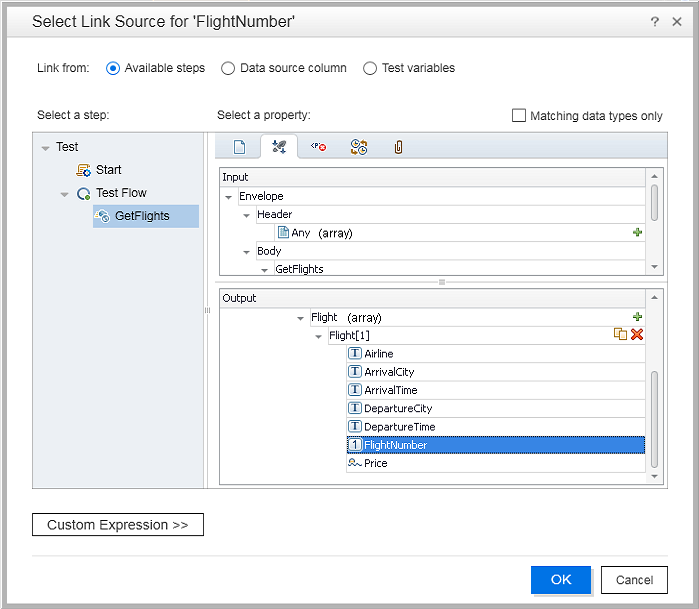Open Custom Expression panel
This screenshot has height=609, width=699.
[x=118, y=525]
